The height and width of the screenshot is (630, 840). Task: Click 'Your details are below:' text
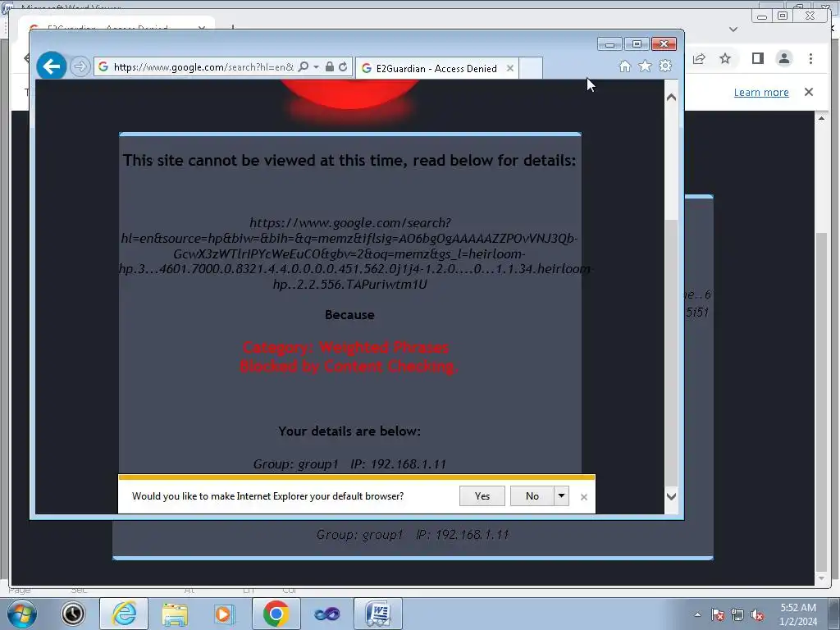[349, 431]
